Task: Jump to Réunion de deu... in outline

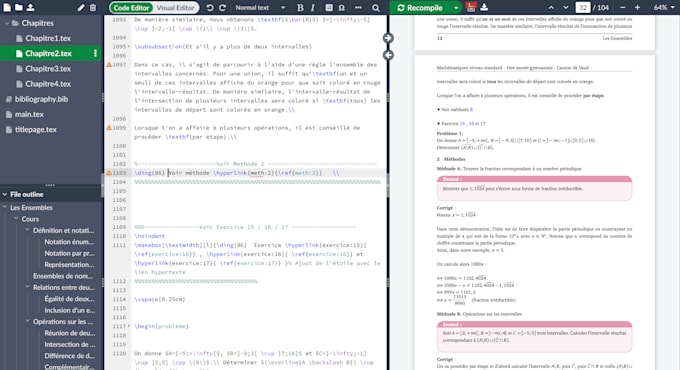Action: (x=69, y=333)
